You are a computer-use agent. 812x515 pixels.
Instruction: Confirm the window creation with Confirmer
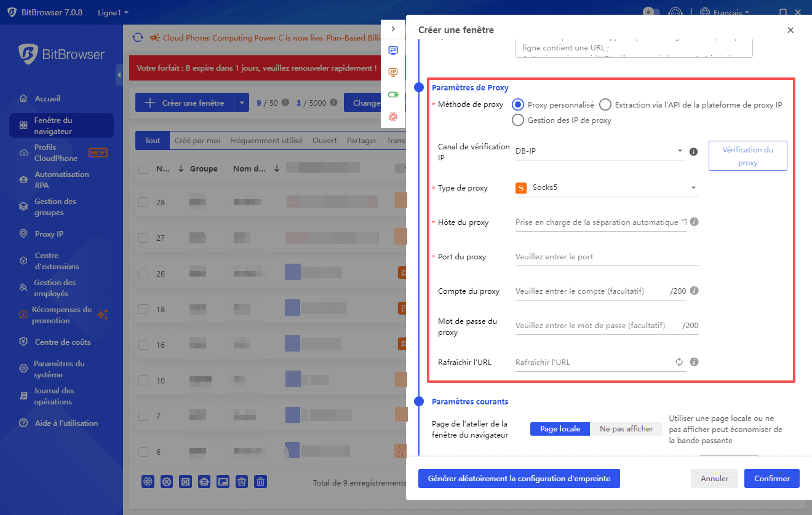771,478
